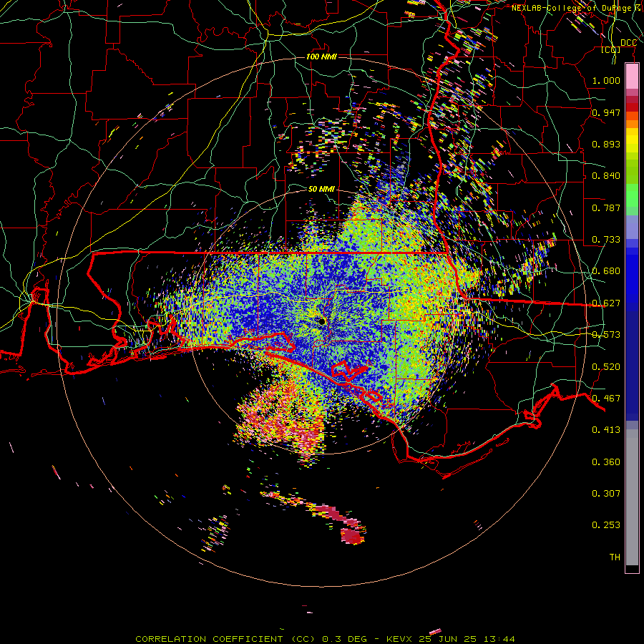Click the black radar site marker dot
644x644 pixels.
pyautogui.click(x=322, y=321)
